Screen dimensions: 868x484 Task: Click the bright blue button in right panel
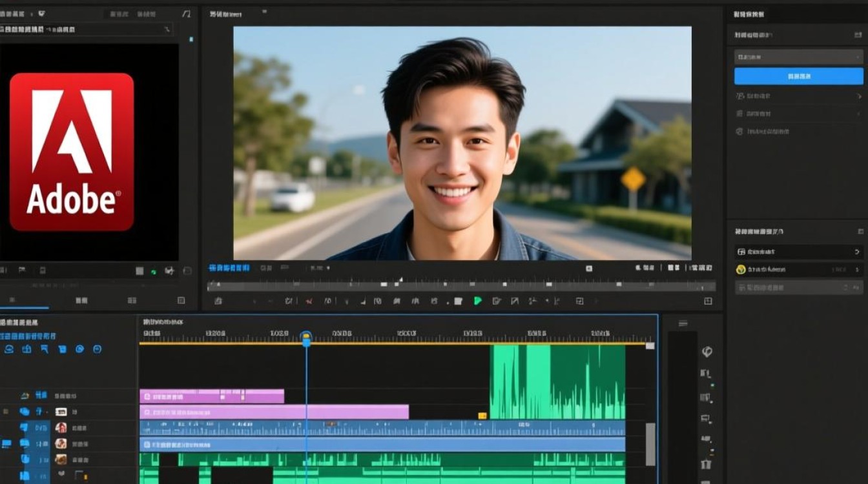(798, 76)
